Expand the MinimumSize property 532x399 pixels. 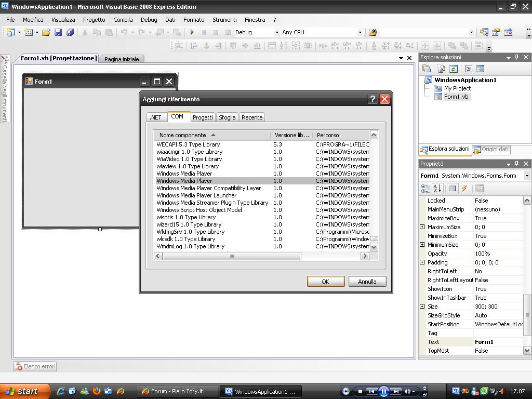(x=422, y=245)
